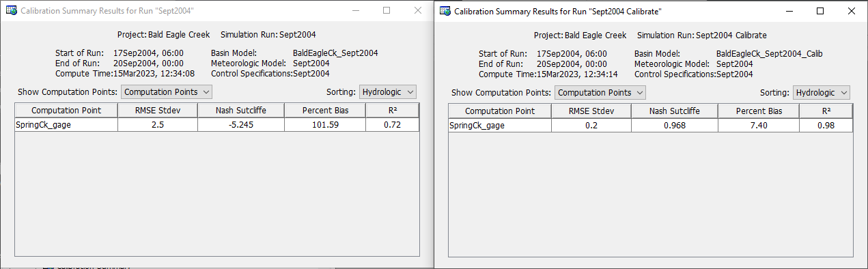Select the -5.245 Nash Sutcliffe cell
868x269 pixels.
click(x=241, y=124)
